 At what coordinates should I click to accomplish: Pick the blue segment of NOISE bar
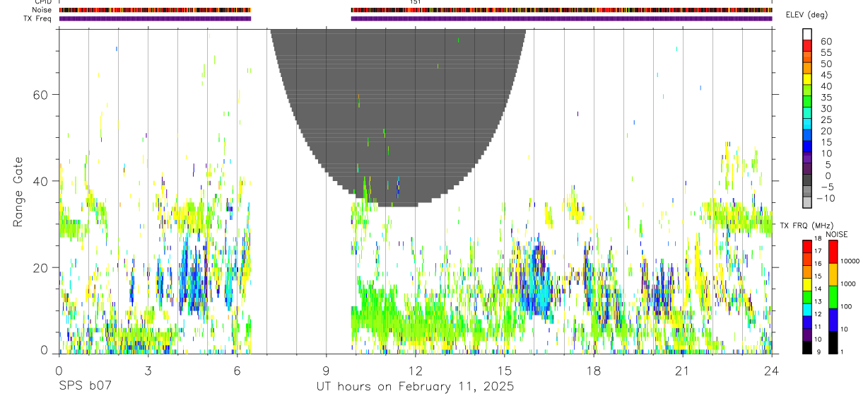click(x=833, y=320)
